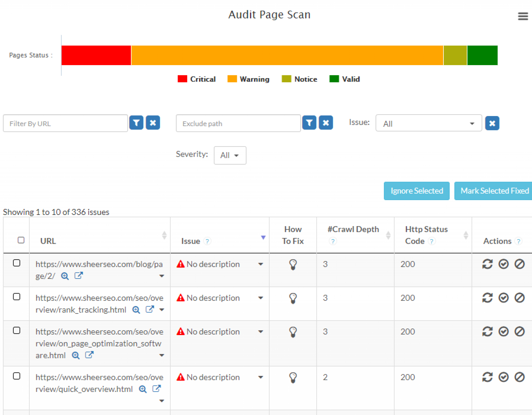Viewport: 532px width, 415px height.
Task: Expand the No description arrow in first row
Action: tap(261, 264)
